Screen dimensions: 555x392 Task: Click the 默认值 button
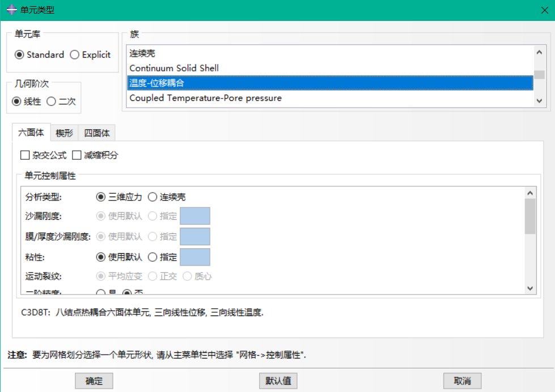point(278,381)
